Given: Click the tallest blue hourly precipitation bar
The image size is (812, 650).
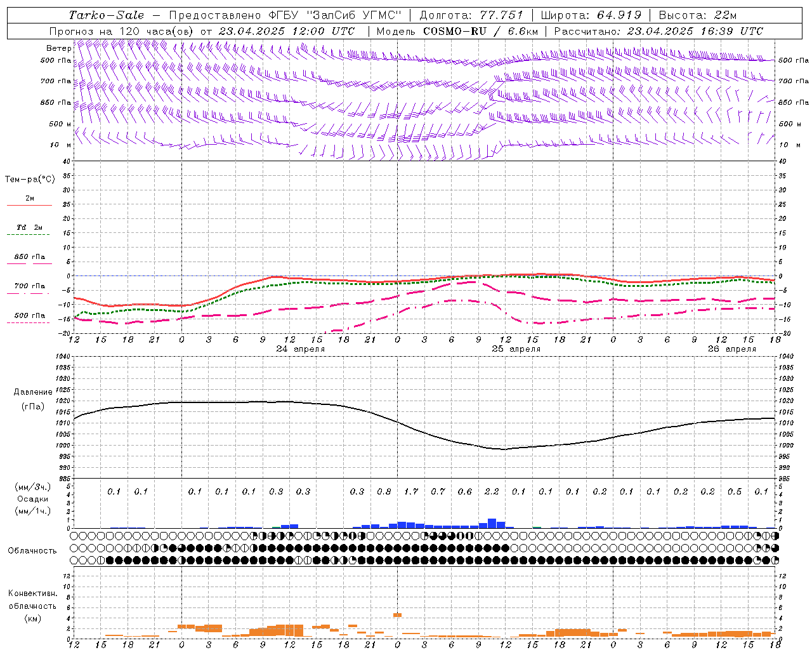Looking at the screenshot, I should [492, 524].
